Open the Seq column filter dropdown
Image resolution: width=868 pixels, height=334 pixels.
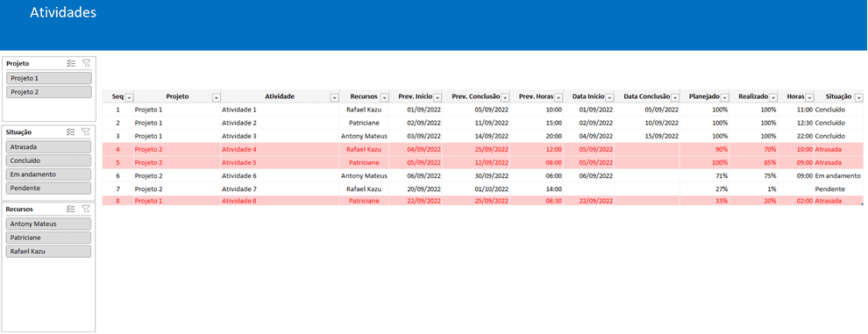point(130,97)
